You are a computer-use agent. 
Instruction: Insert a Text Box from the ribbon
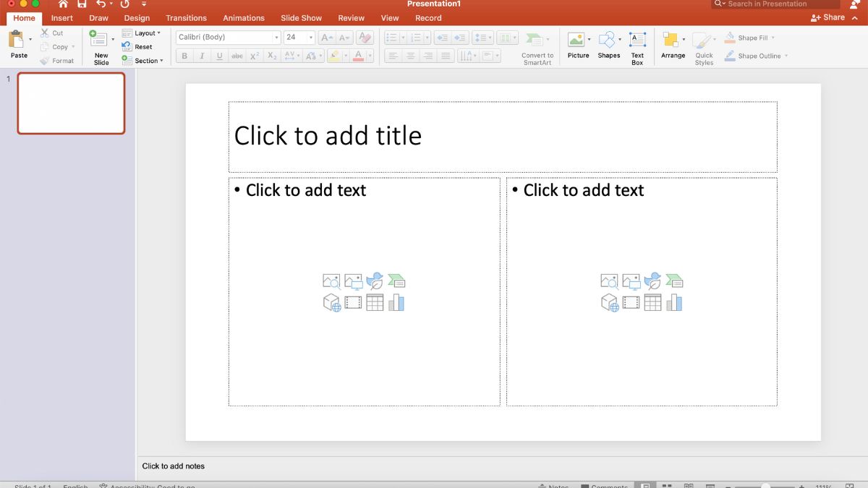[x=637, y=46]
